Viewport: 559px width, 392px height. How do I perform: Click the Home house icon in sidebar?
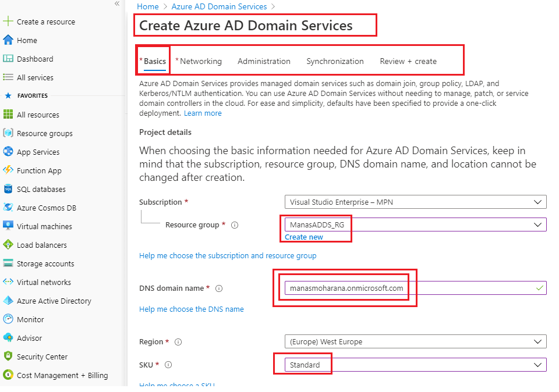8,40
